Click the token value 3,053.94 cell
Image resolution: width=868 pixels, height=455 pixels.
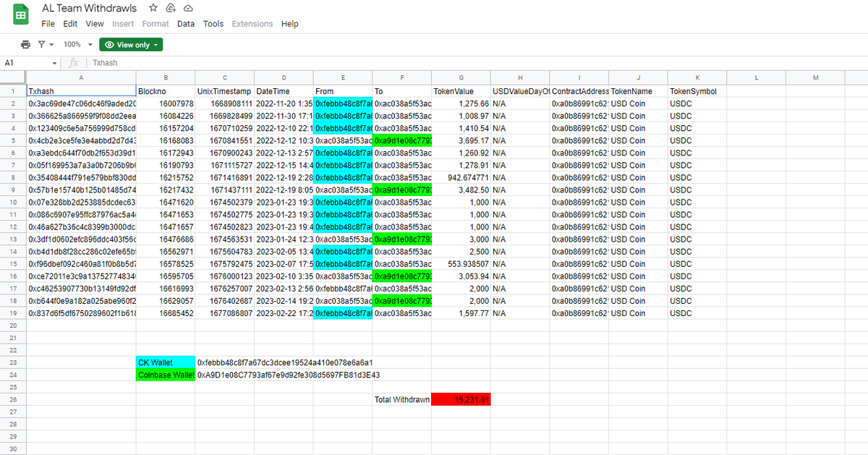pos(461,276)
